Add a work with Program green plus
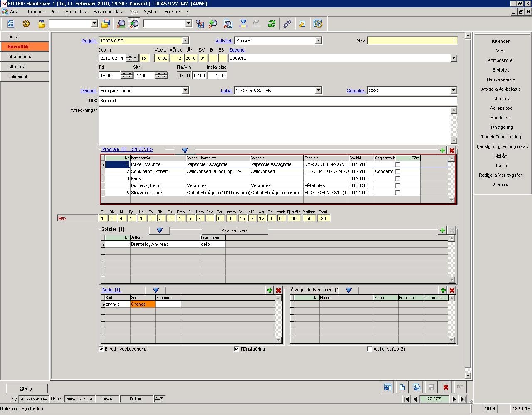The width and height of the screenshot is (532, 415). 443,151
